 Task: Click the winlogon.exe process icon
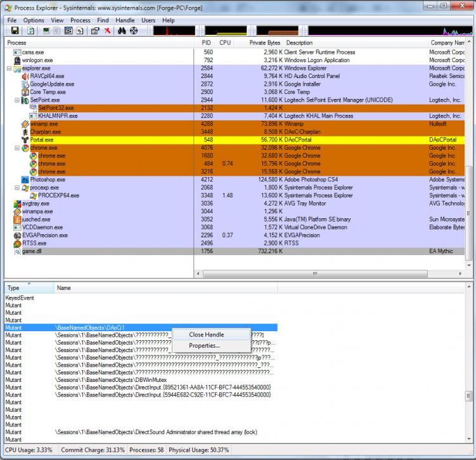point(17,60)
